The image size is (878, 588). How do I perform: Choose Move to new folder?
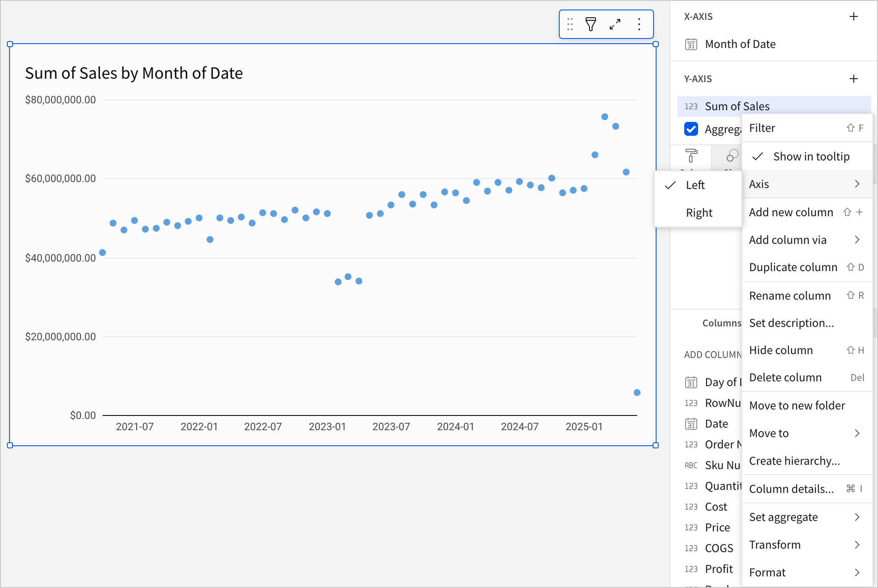(807, 406)
